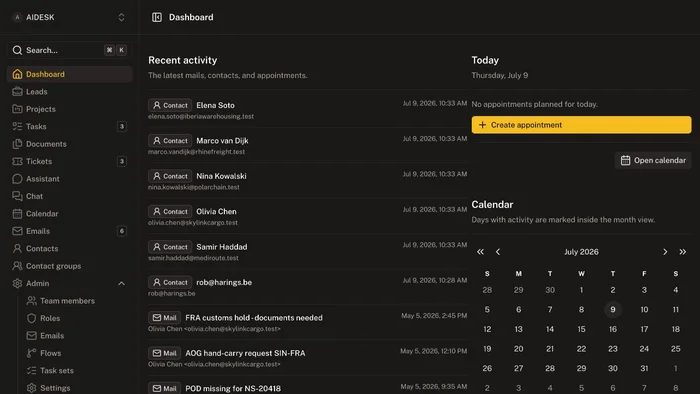Click the Settings gear icon under Admin
Screen dimensions: 700x394
pyautogui.click(x=31, y=387)
